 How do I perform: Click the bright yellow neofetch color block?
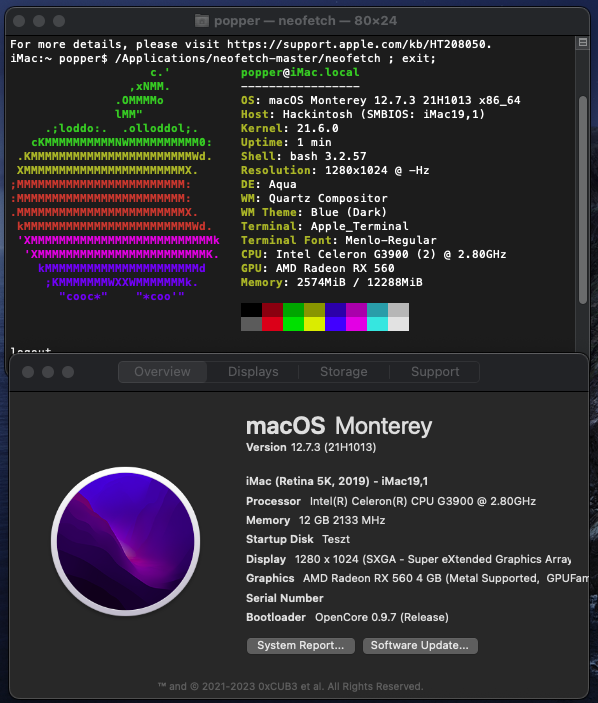(314, 324)
